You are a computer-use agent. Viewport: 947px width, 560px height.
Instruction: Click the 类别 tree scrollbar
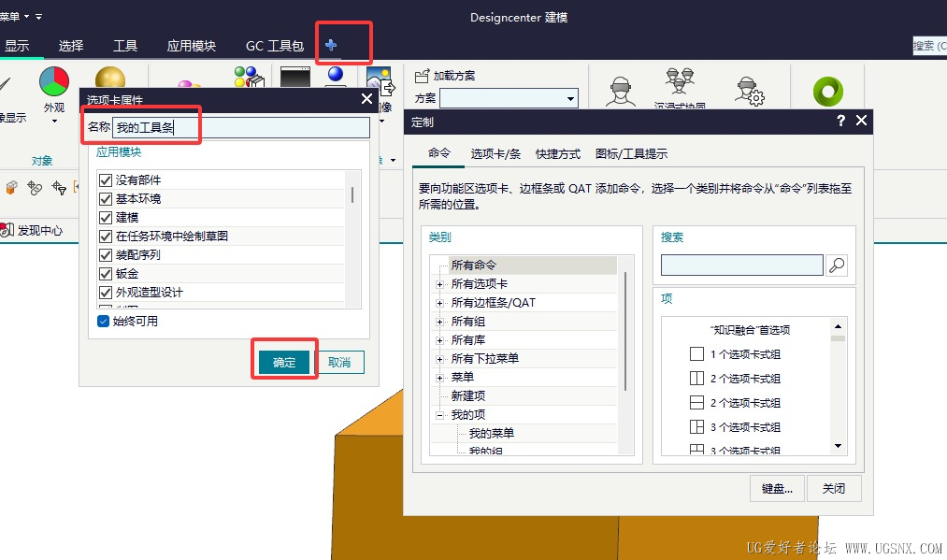[x=625, y=331]
